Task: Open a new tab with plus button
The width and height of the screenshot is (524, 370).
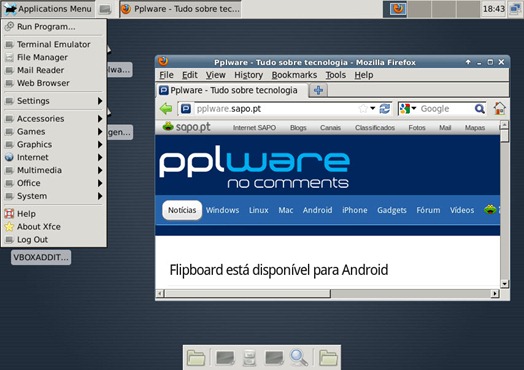Action: [x=318, y=90]
